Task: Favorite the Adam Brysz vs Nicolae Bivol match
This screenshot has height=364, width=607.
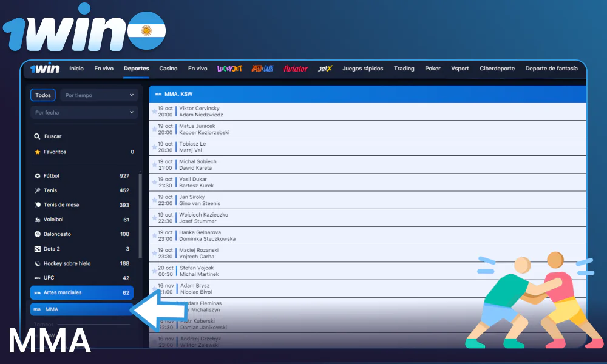Action: [x=153, y=288]
